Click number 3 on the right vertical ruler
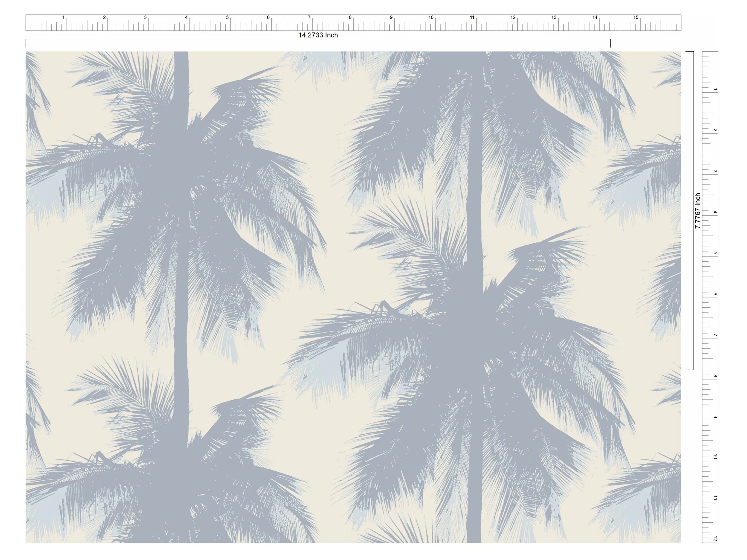 pos(715,171)
